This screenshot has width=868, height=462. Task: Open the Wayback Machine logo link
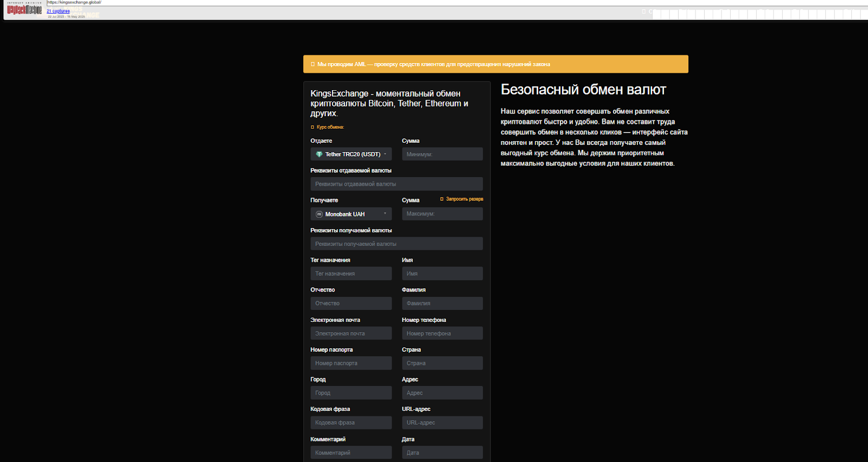tap(24, 9)
